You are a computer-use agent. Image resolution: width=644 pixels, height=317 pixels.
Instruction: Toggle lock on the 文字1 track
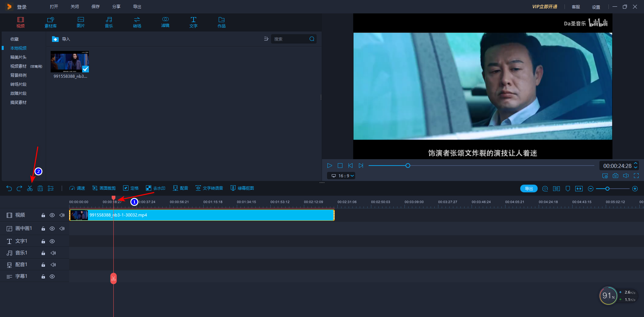point(43,241)
